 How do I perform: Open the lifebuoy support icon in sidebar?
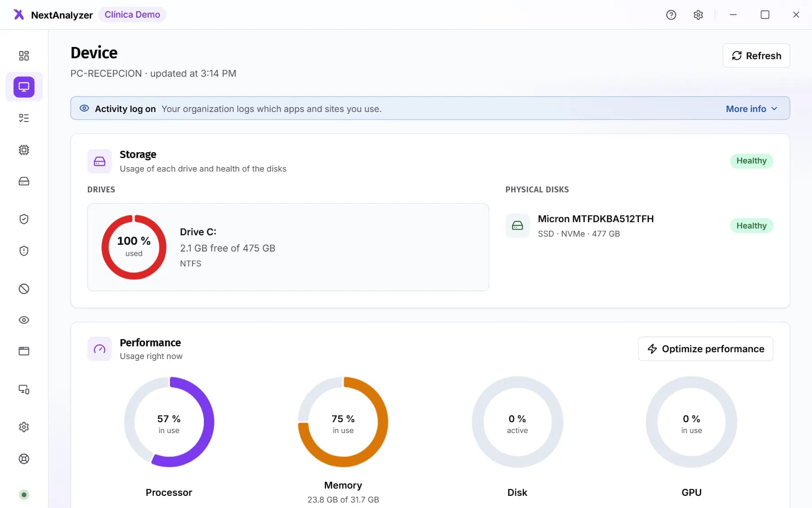coord(24,459)
